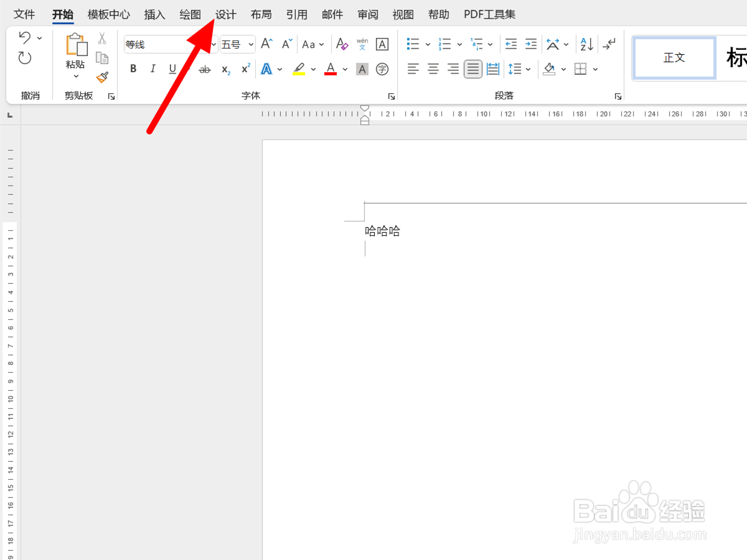
Task: Toggle justify alignment button
Action: 473,69
